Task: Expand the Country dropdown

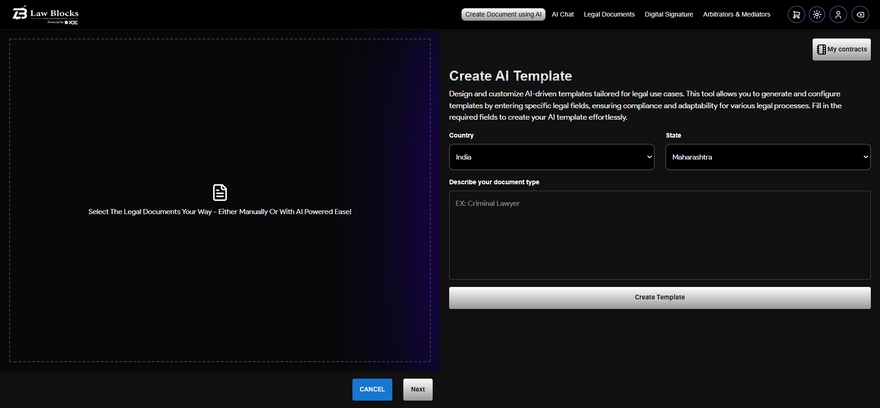Action: coord(551,157)
